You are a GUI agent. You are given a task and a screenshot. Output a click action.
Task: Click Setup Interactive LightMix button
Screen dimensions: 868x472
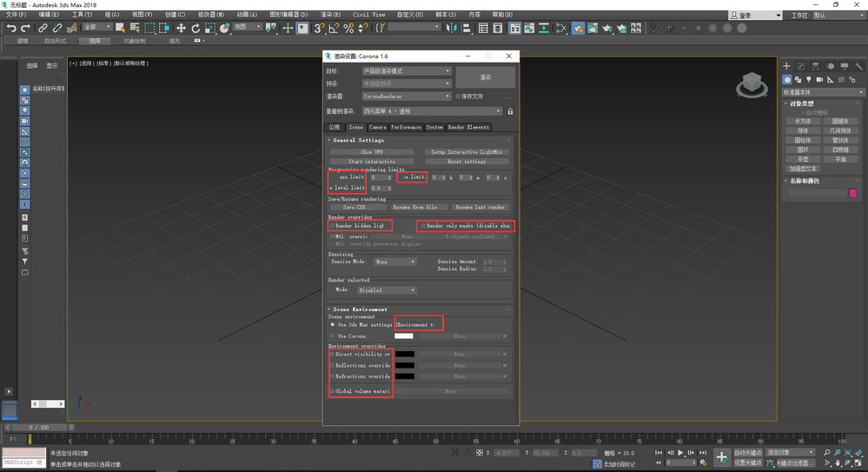(x=467, y=152)
